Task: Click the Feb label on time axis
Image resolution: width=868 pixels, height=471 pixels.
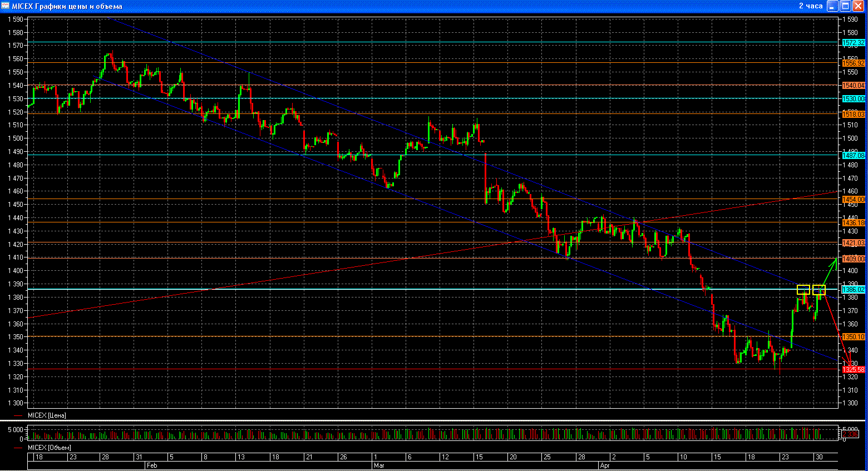Action: coord(151,465)
